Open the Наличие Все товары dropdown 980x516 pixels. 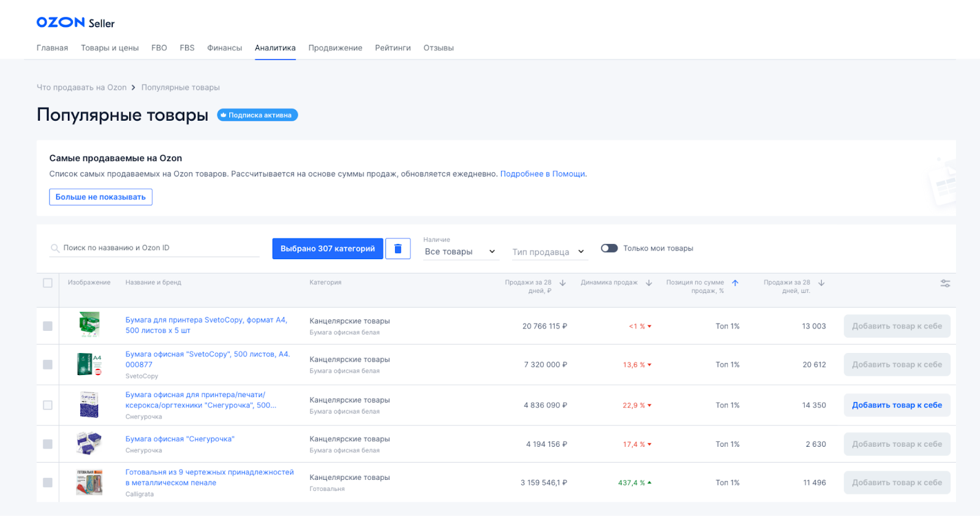(461, 252)
